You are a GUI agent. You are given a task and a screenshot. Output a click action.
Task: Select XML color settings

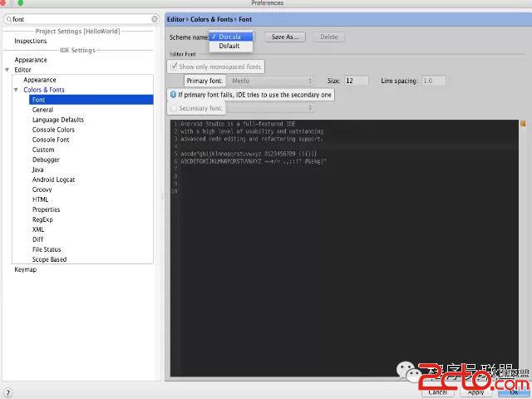point(38,229)
